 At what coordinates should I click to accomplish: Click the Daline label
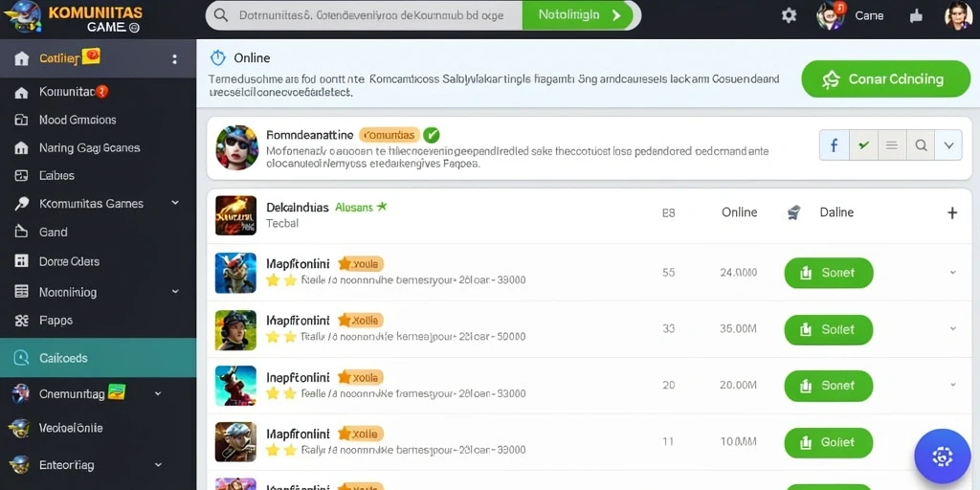836,212
